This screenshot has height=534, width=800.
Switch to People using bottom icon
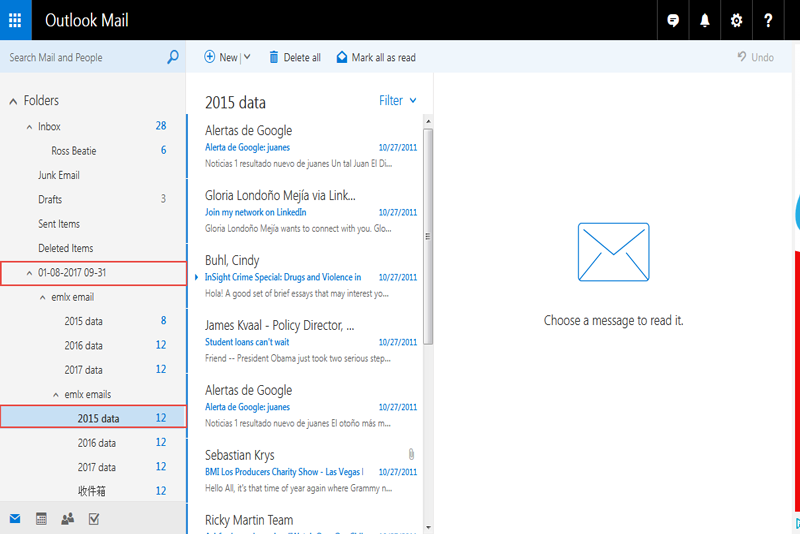(67, 519)
